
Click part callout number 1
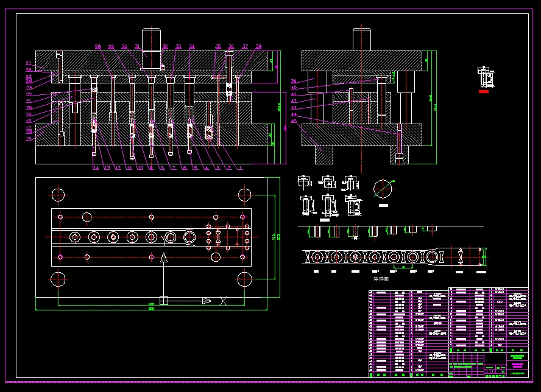point(241,168)
